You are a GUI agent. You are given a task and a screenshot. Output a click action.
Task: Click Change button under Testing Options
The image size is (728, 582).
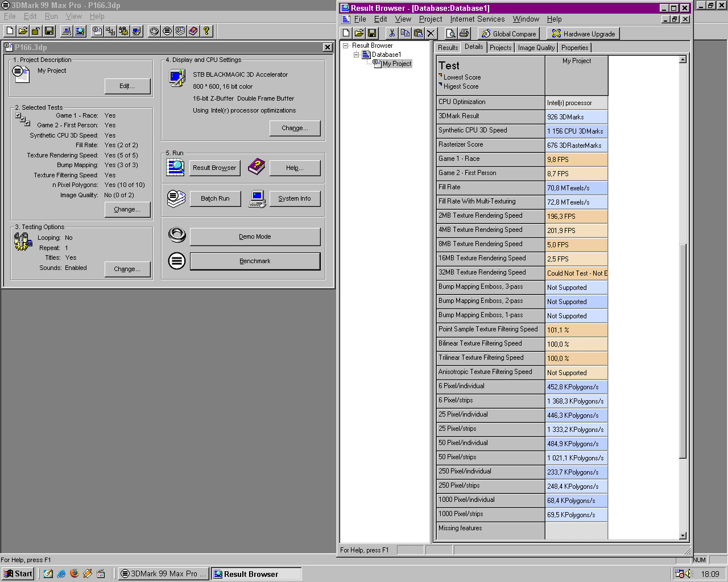click(x=127, y=269)
